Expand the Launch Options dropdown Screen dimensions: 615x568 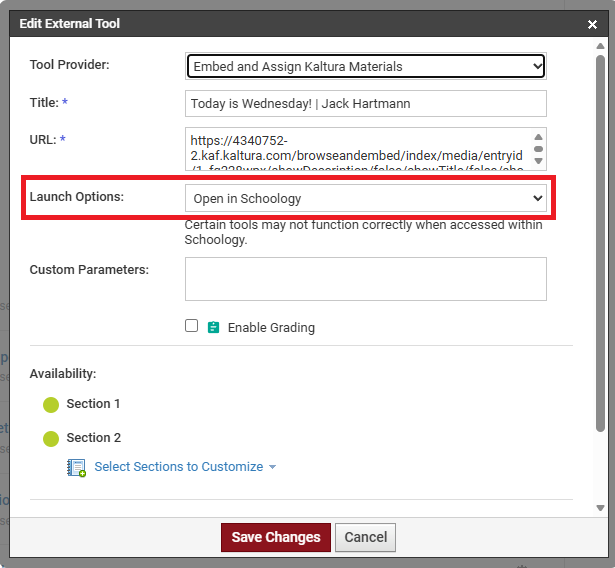point(366,198)
